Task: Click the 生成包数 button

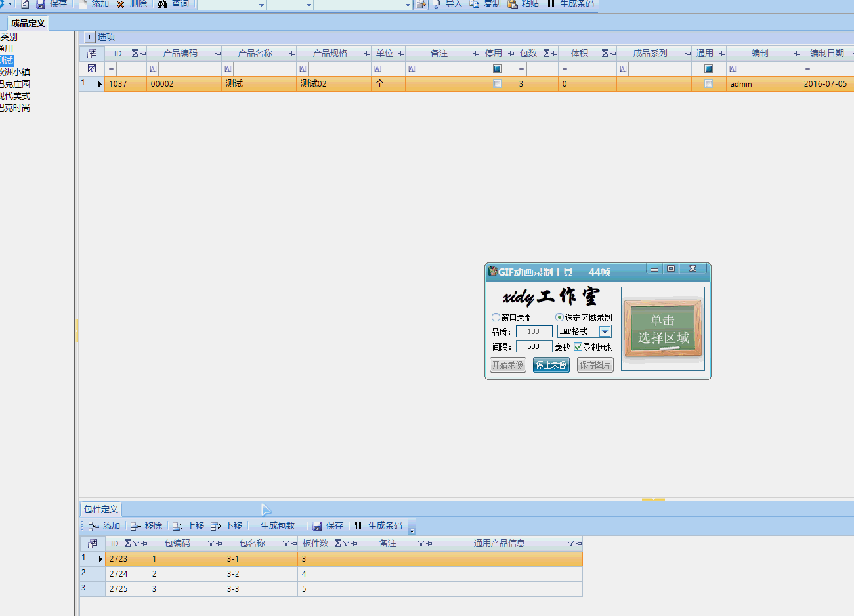Action: pyautogui.click(x=277, y=526)
